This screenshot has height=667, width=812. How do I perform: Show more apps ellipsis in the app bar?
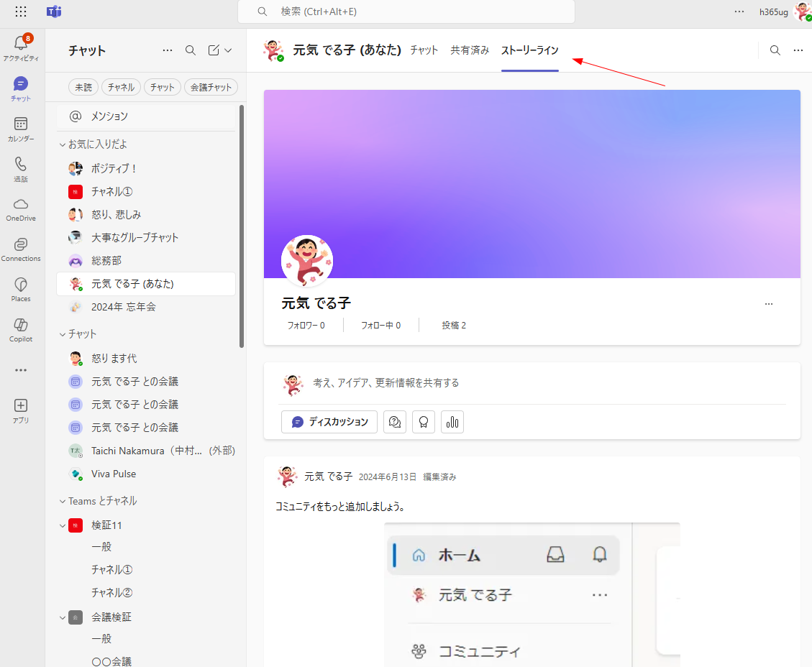pyautogui.click(x=21, y=370)
